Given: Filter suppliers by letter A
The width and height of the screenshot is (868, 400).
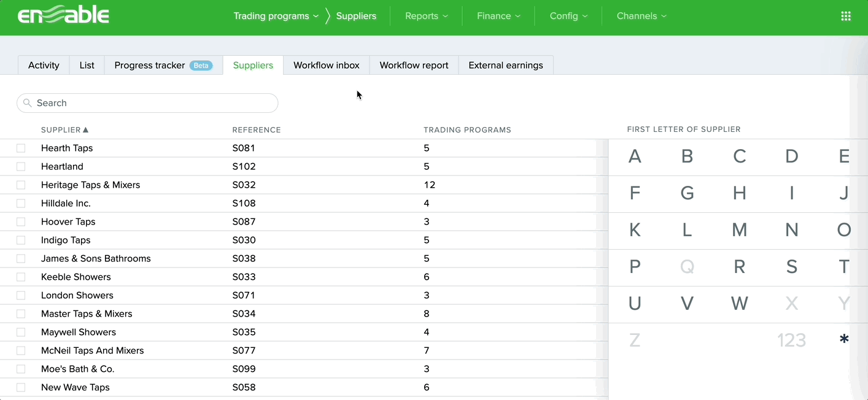Looking at the screenshot, I should (x=635, y=156).
